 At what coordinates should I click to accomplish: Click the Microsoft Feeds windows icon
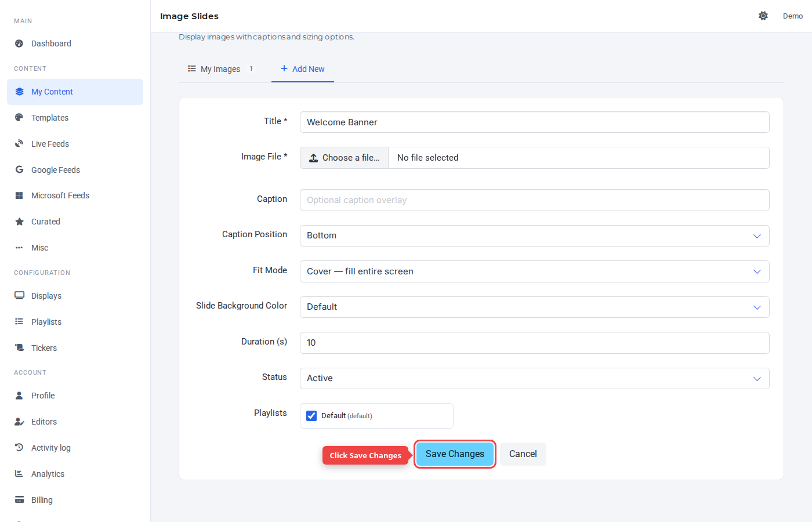[x=19, y=195]
